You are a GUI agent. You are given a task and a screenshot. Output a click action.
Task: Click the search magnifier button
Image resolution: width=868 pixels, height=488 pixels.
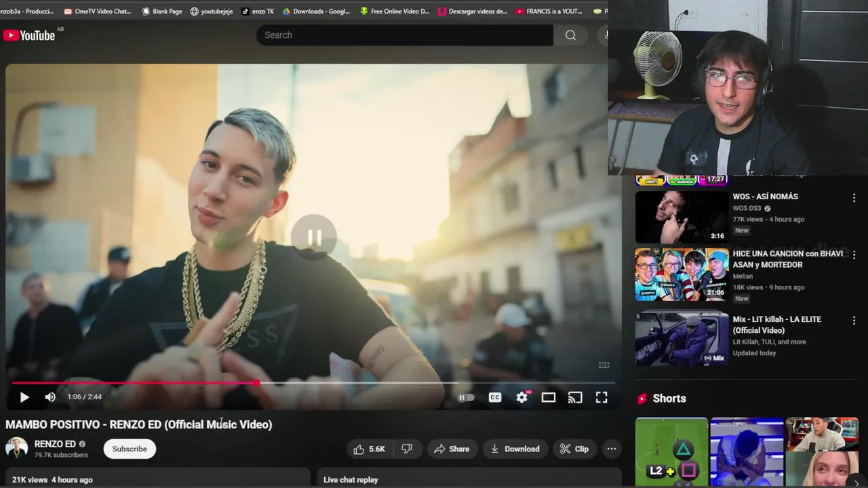click(x=570, y=35)
